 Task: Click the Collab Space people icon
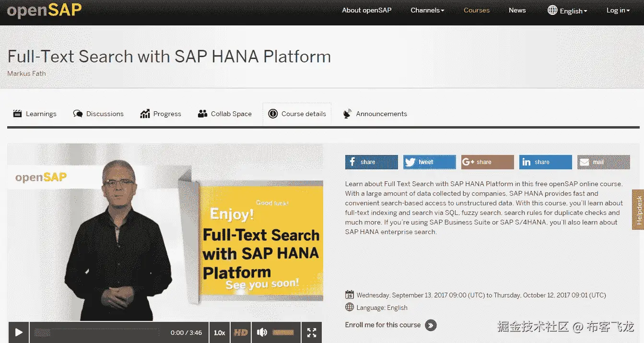click(202, 114)
